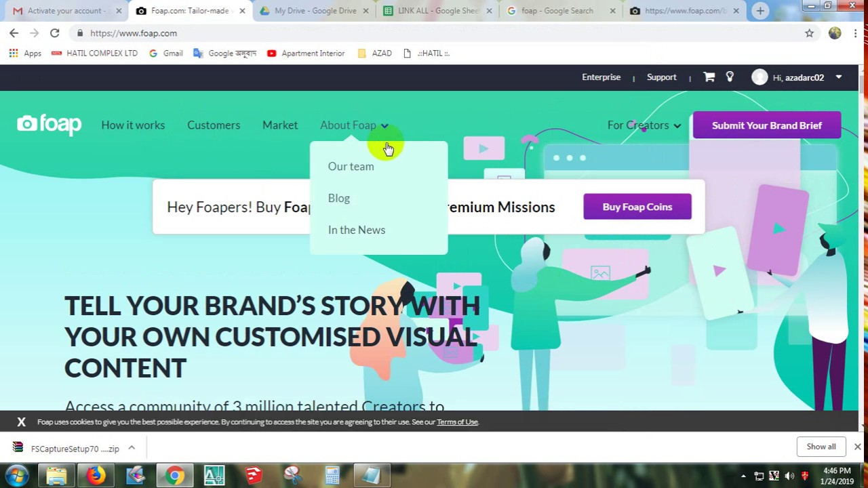Screen dimensions: 868x488
Task: Click the lightbulb icon in top bar
Action: point(730,77)
